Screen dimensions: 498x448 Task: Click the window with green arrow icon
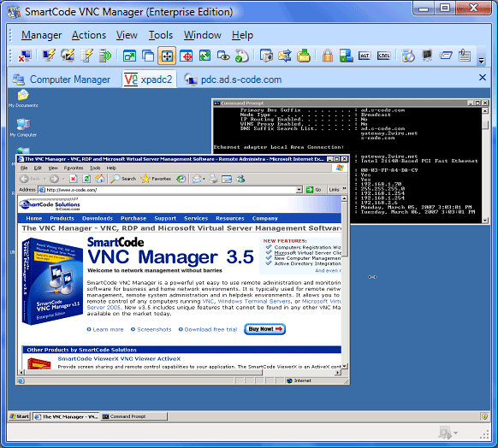129,56
